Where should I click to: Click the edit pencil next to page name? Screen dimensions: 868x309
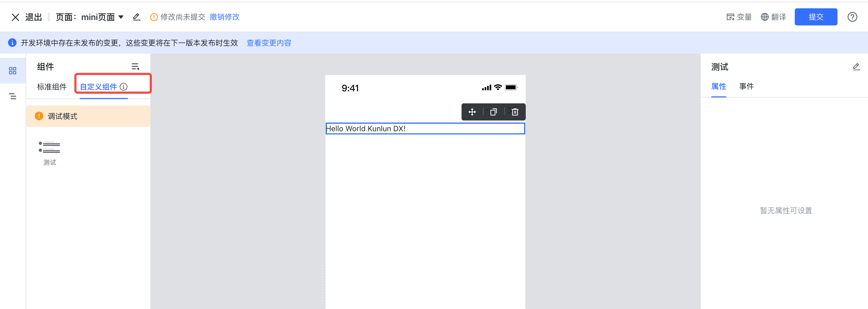[136, 17]
